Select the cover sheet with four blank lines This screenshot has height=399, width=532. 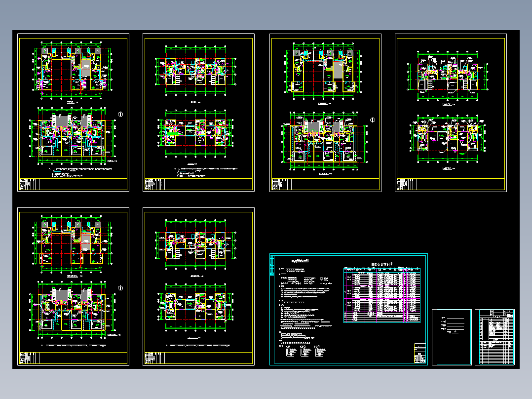click(x=452, y=337)
